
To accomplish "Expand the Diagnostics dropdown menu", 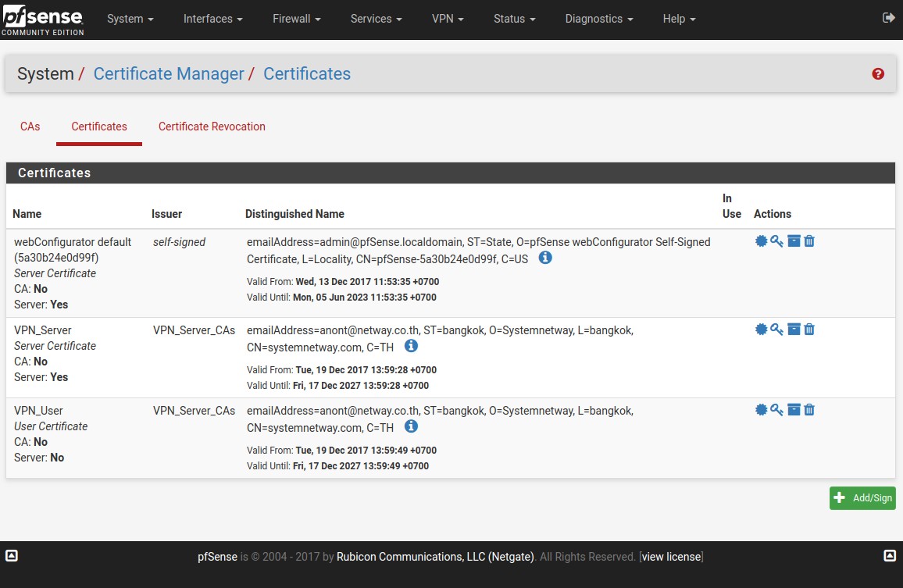I will coord(598,19).
